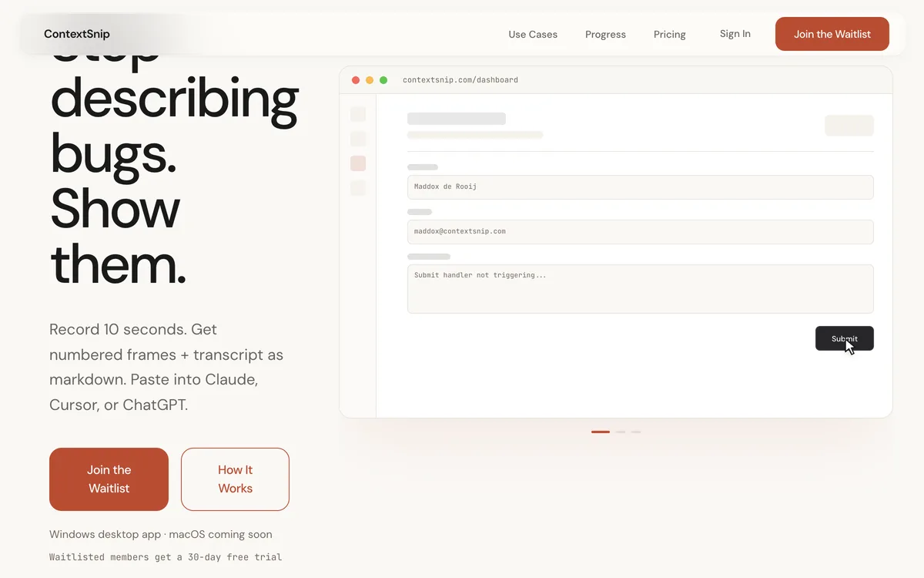Click the red dot in the mockup window header
924x578 pixels.
[x=356, y=80]
